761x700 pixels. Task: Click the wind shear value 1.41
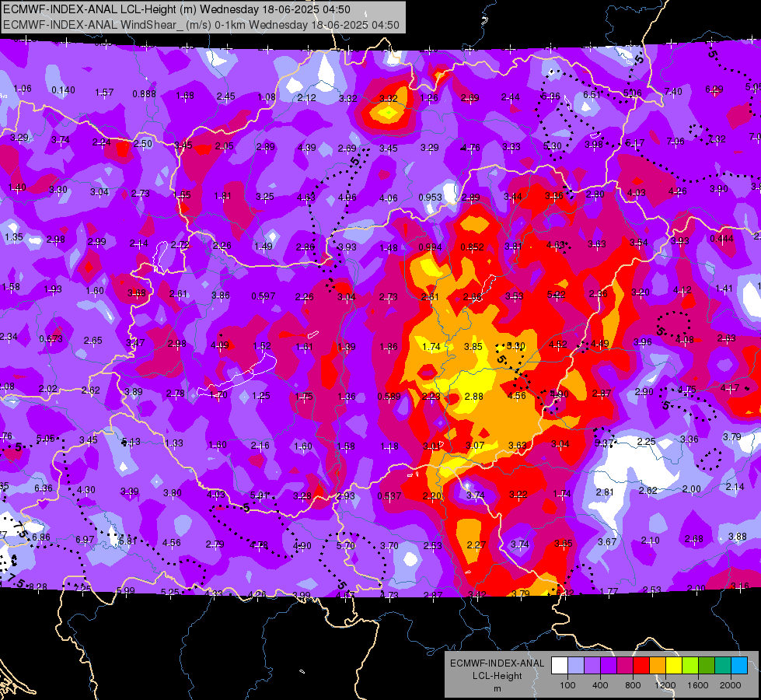[724, 288]
